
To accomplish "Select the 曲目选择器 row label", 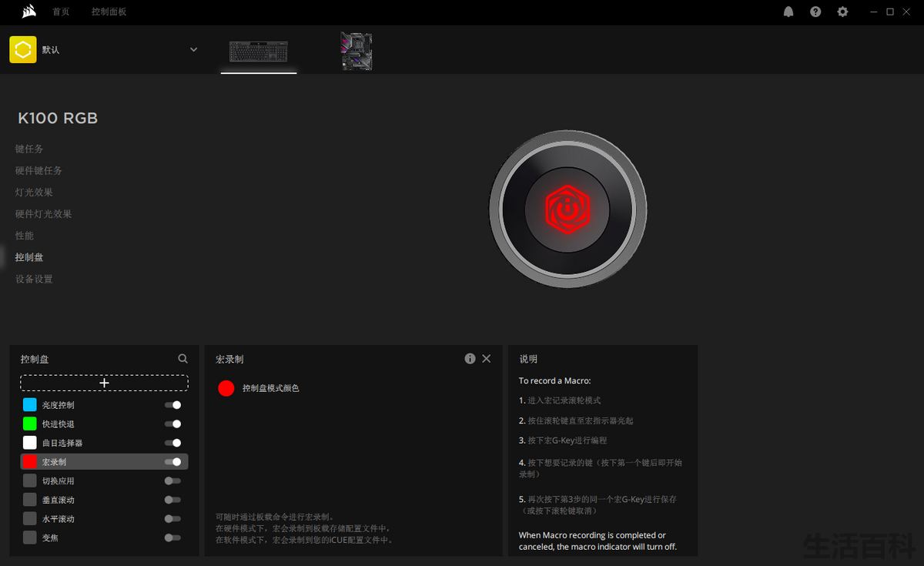I will (x=62, y=443).
